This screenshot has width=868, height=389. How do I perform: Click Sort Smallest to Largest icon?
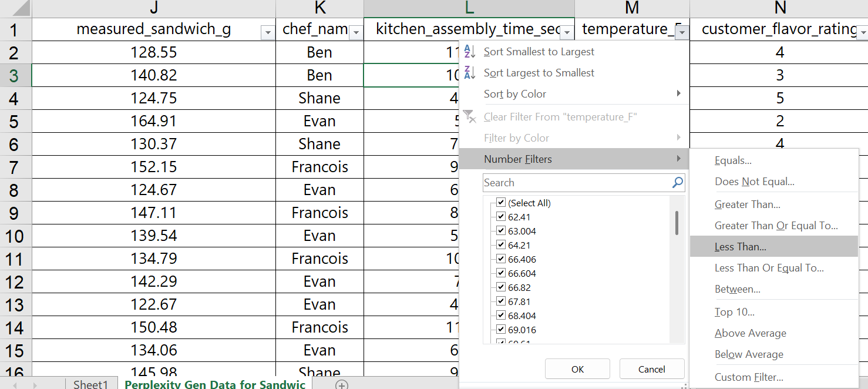(470, 52)
